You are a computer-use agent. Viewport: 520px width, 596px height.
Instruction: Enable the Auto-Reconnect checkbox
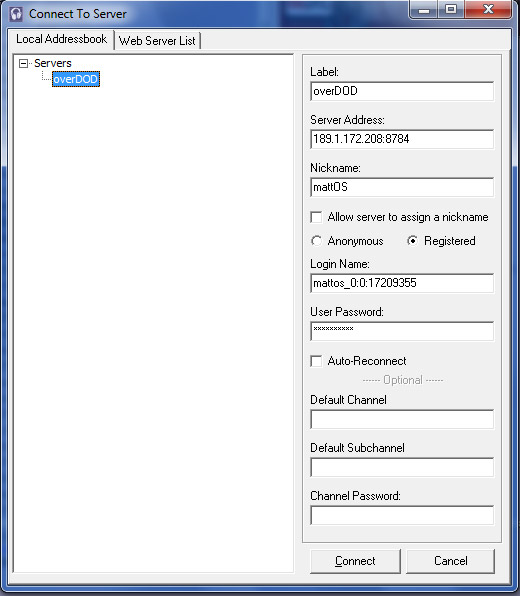click(x=316, y=361)
